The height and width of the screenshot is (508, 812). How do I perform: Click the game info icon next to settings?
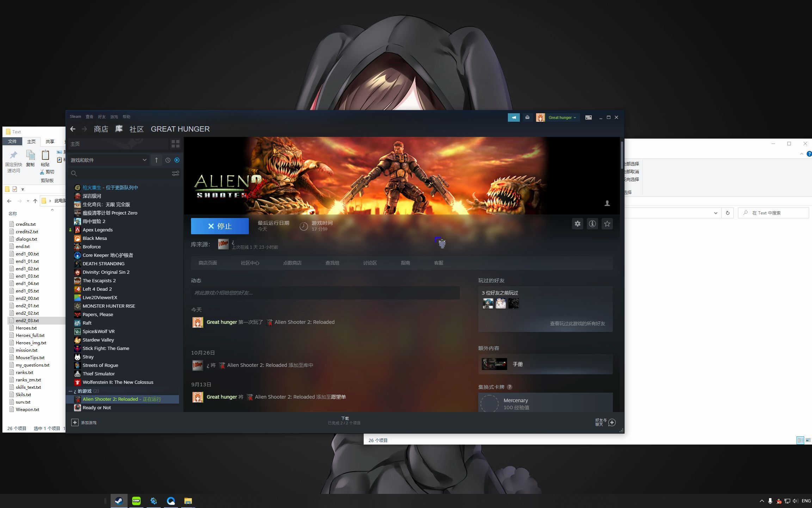pos(592,224)
